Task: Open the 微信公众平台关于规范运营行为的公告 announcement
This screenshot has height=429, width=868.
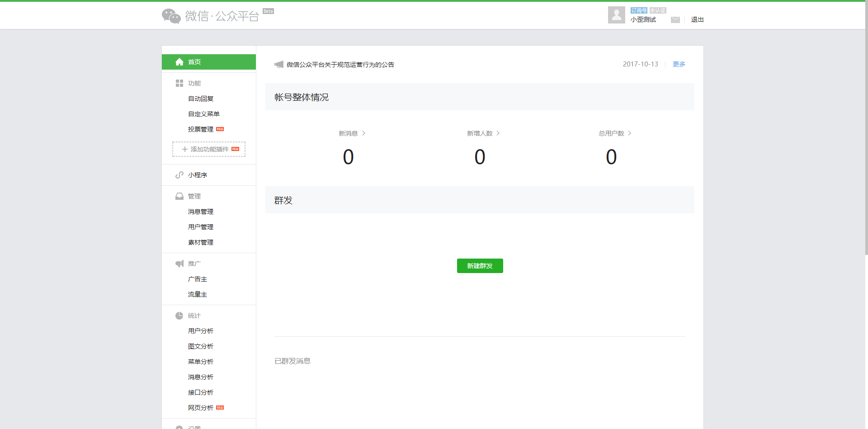Action: [340, 65]
